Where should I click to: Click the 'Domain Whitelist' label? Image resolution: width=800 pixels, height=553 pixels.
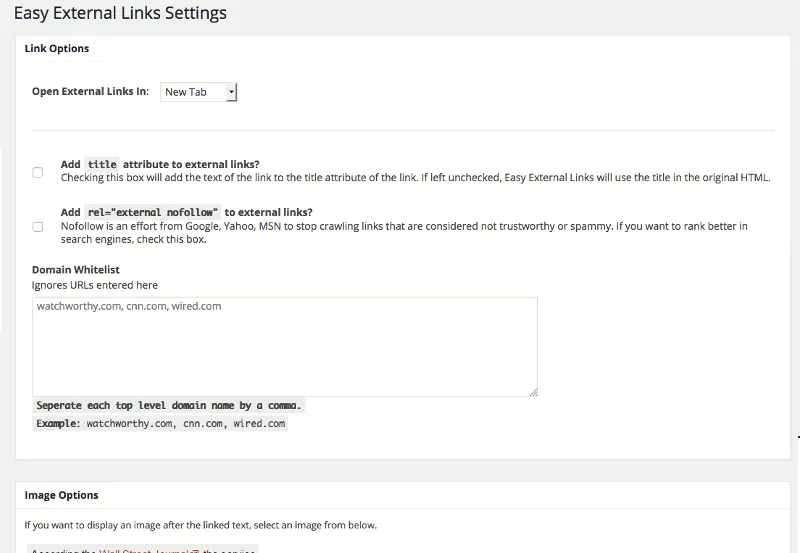pyautogui.click(x=76, y=269)
